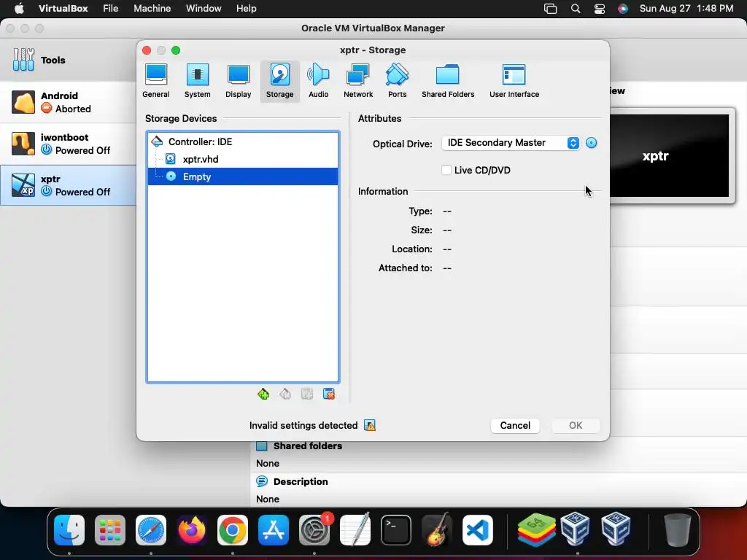Go to the Network settings tab
Screen dimensions: 747x560
click(x=358, y=81)
